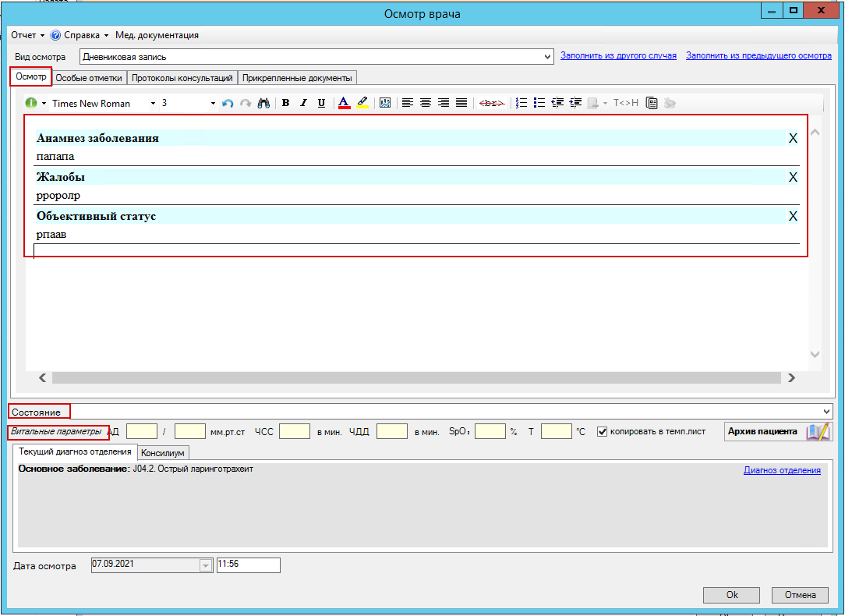Justify the text
The image size is (845, 616).
click(461, 103)
